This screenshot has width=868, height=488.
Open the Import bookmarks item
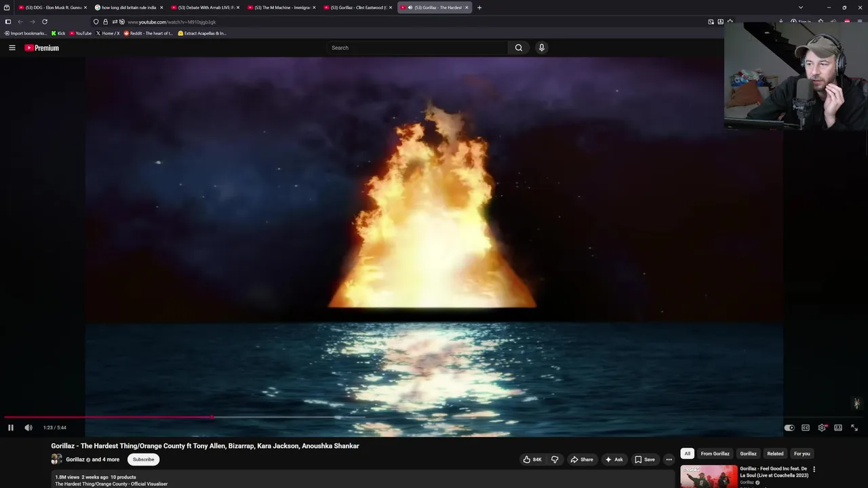(26, 33)
